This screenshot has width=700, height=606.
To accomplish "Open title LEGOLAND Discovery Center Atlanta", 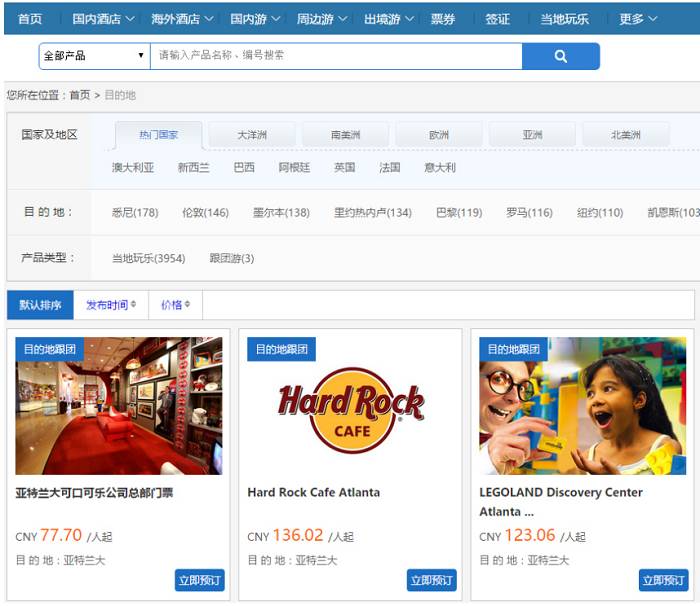I will point(561,502).
